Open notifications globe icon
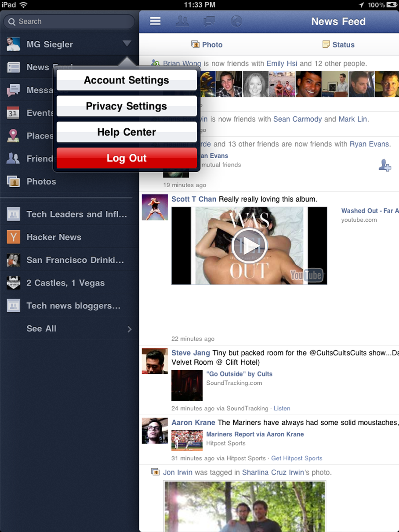 point(236,22)
